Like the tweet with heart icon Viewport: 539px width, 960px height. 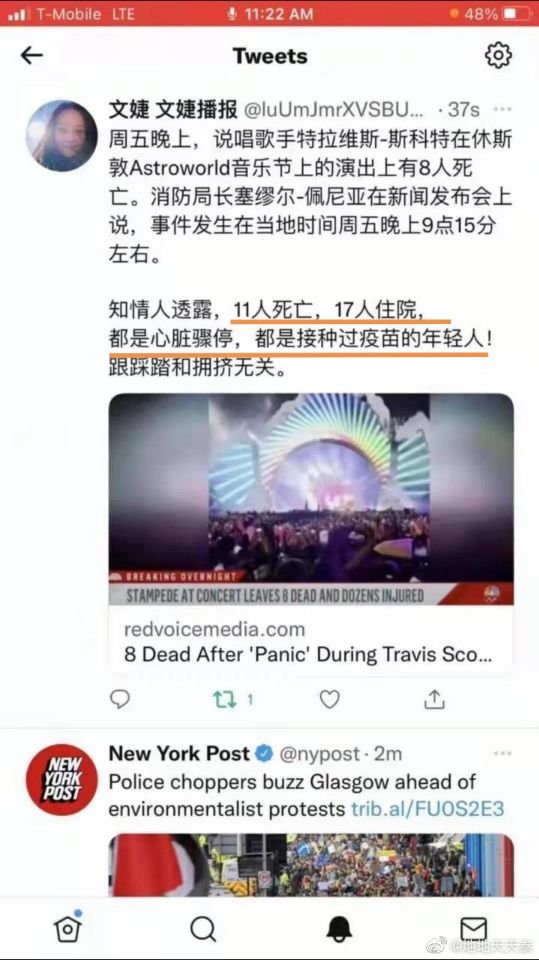330,699
